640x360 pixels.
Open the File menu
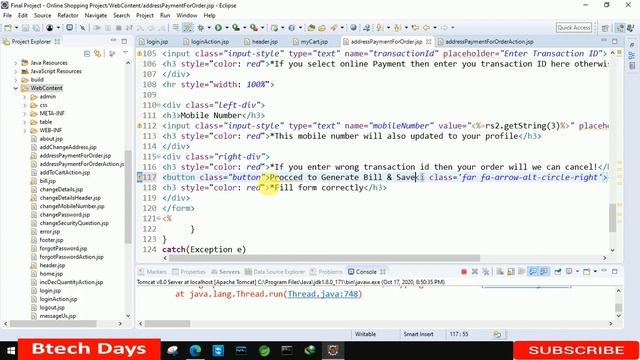coord(7,16)
